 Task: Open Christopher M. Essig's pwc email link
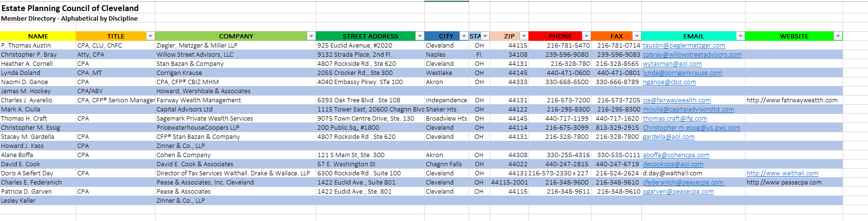pos(691,128)
